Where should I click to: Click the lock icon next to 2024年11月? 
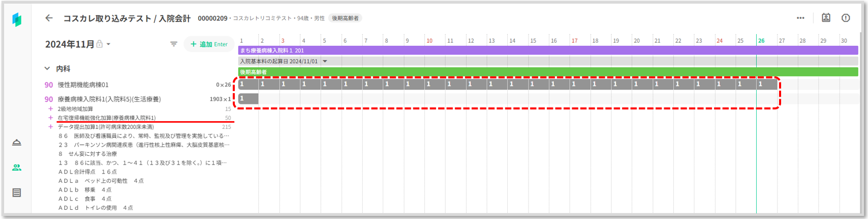pyautogui.click(x=100, y=44)
